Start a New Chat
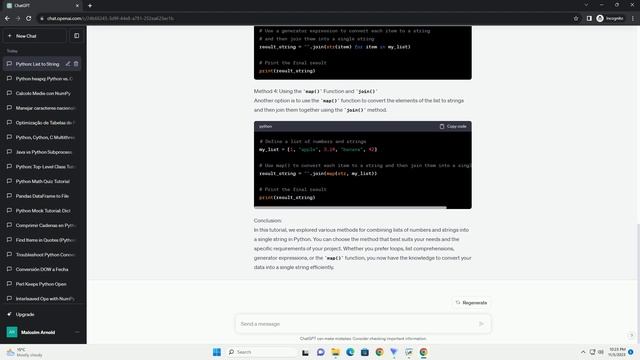The height and width of the screenshot is (360, 640). click(35, 36)
